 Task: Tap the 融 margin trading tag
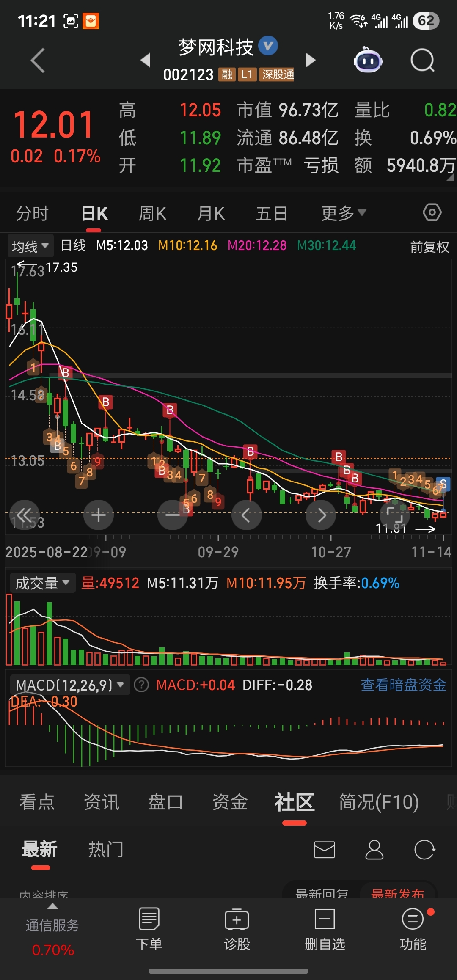tap(227, 74)
